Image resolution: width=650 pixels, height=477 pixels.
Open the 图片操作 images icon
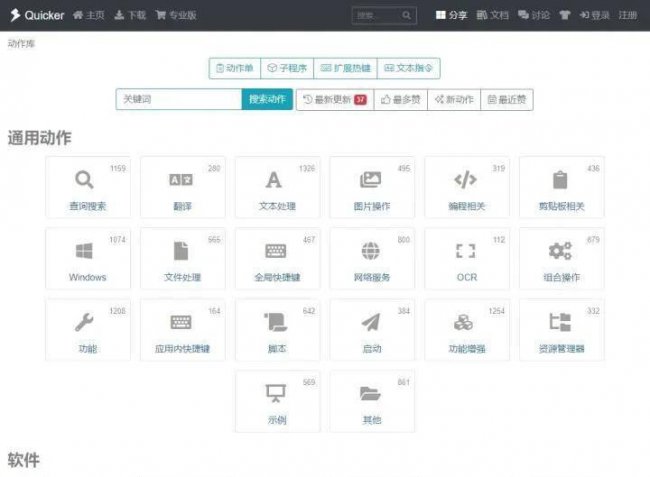370,180
